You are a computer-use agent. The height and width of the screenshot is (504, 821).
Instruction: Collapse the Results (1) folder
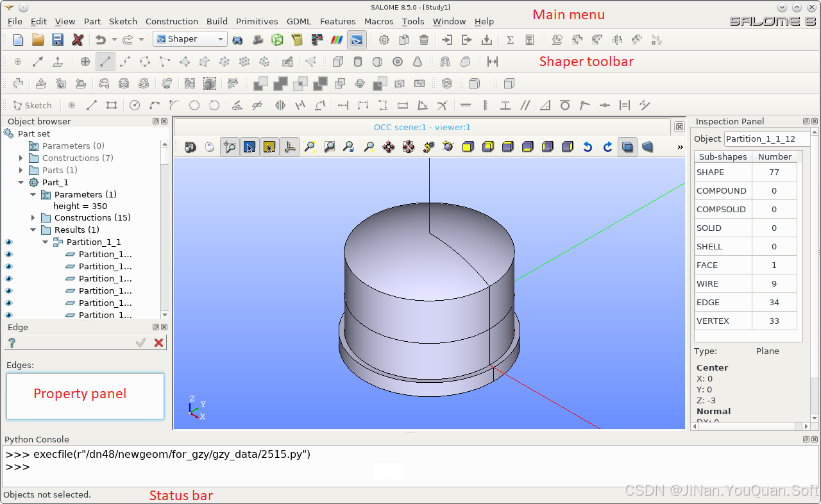pyautogui.click(x=33, y=230)
